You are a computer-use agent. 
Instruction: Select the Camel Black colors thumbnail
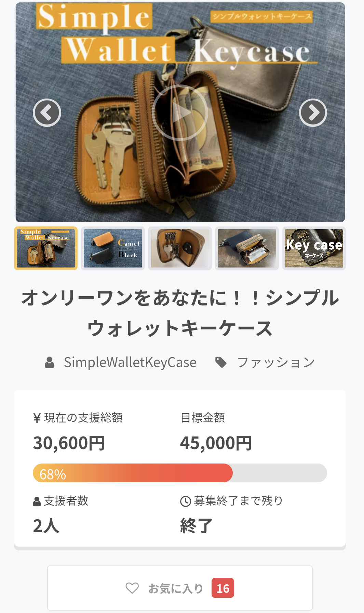pos(113,248)
